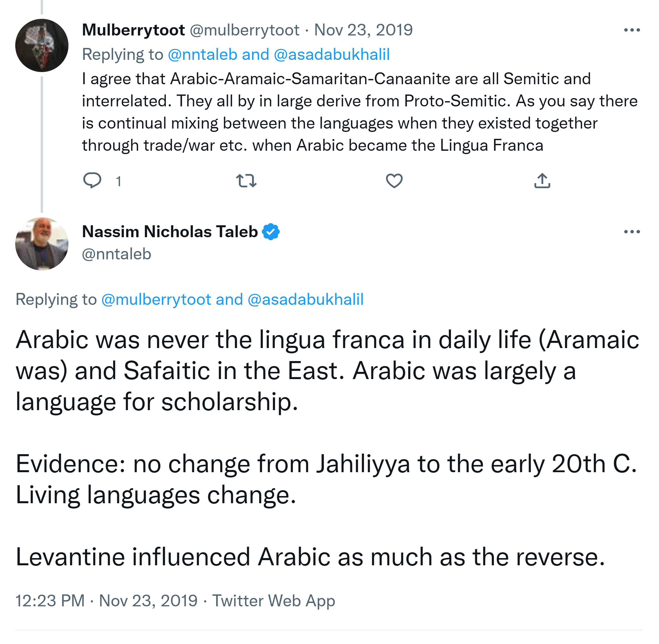The image size is (659, 644).
Task: Open the Nov 23, 2019 timestamp on first tweet
Action: [x=363, y=30]
